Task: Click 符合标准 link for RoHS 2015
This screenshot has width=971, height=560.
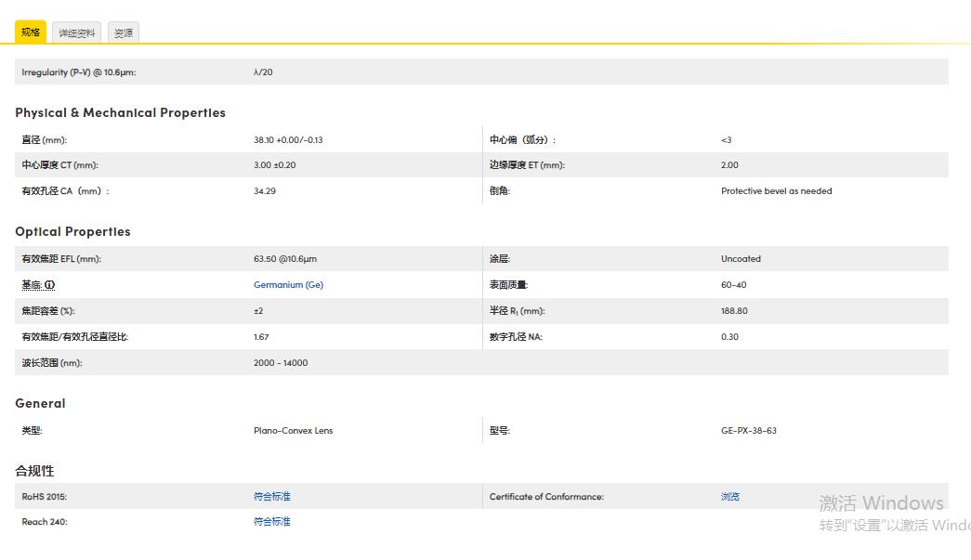Action: 271,497
